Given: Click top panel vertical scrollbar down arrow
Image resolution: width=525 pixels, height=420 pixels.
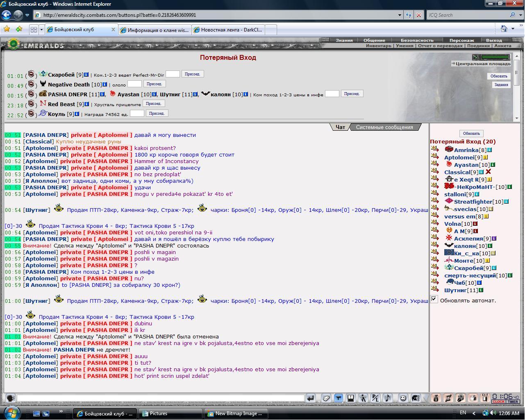Looking at the screenshot, I should click(517, 118).
